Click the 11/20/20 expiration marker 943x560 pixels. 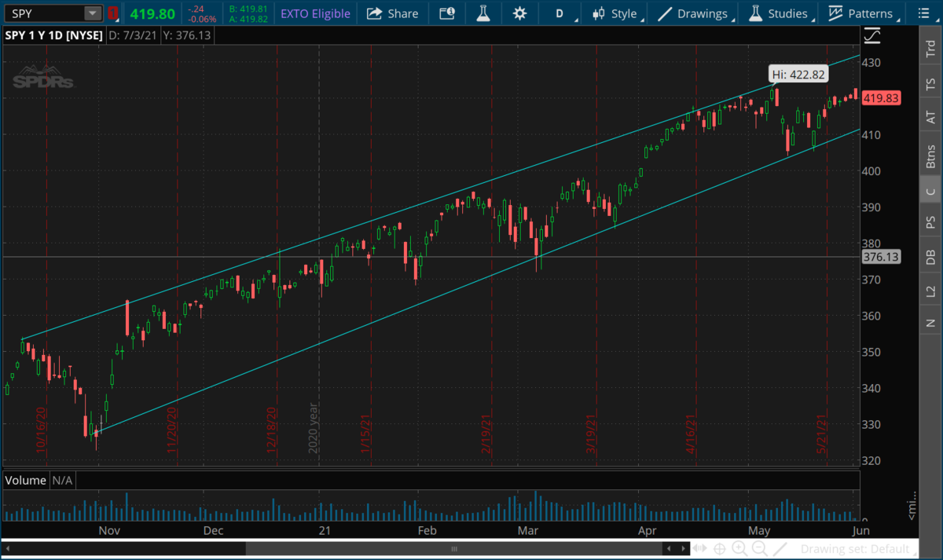(x=171, y=429)
